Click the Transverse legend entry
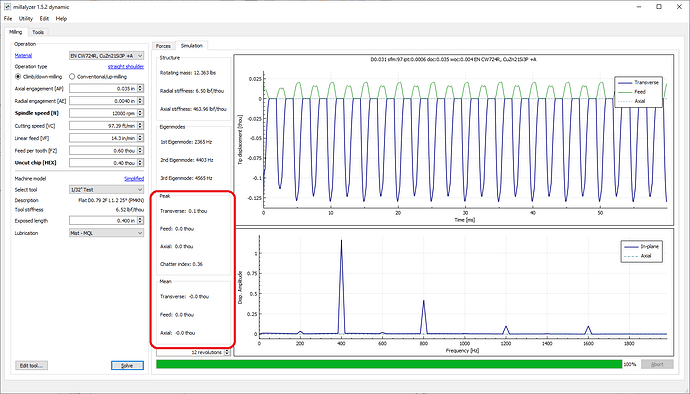 [639, 82]
